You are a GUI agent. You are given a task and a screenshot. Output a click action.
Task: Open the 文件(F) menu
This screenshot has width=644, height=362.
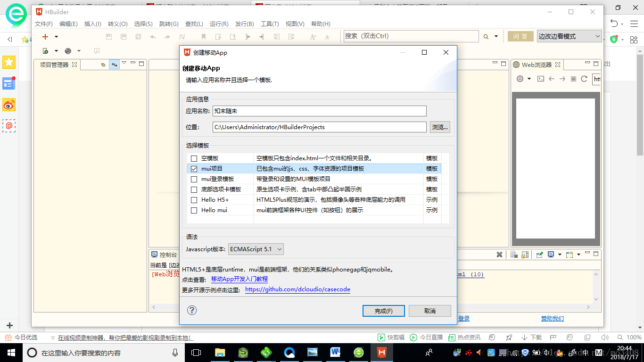point(44,24)
